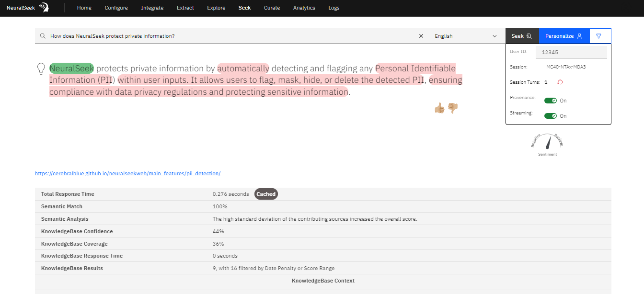This screenshot has height=294, width=644.
Task: Reset session turns with the red refresh icon
Action: tap(560, 82)
